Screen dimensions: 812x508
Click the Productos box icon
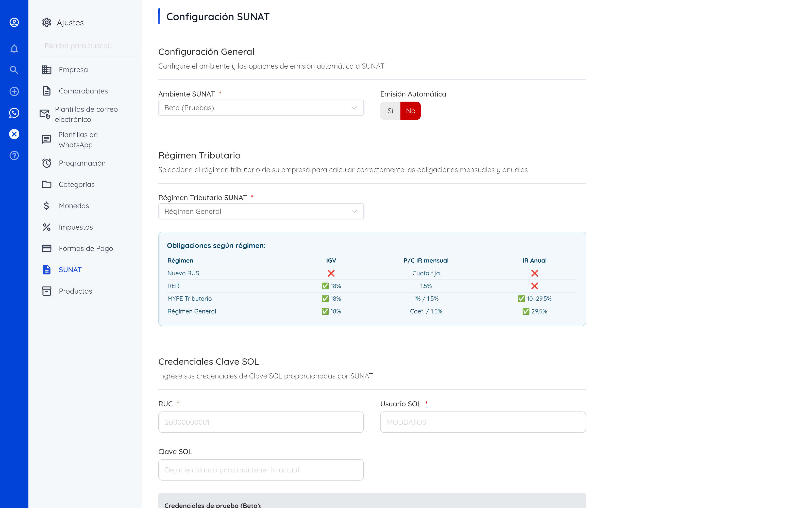[x=47, y=291]
